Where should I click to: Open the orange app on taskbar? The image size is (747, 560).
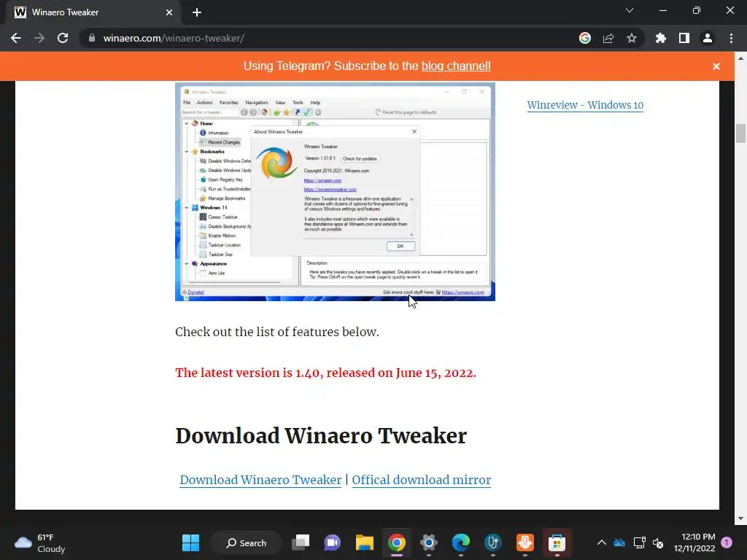tap(525, 542)
